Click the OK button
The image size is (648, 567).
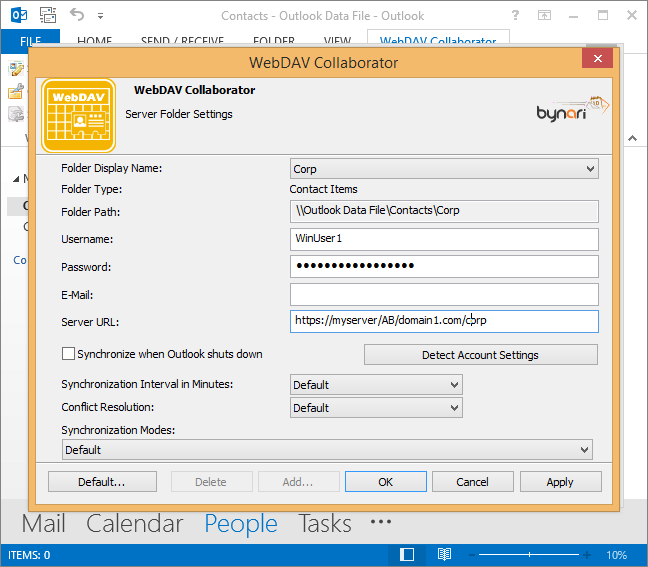point(386,482)
